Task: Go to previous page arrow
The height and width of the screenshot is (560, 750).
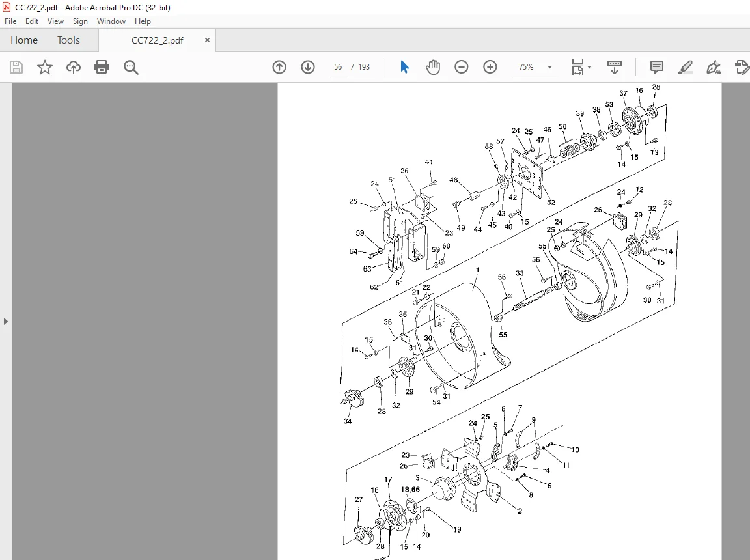Action: point(279,67)
